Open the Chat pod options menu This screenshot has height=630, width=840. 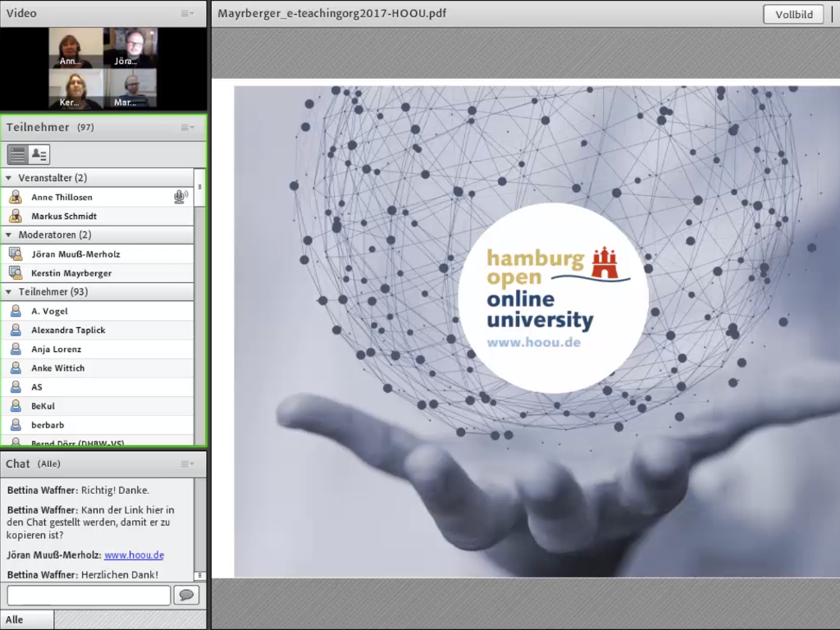187,464
